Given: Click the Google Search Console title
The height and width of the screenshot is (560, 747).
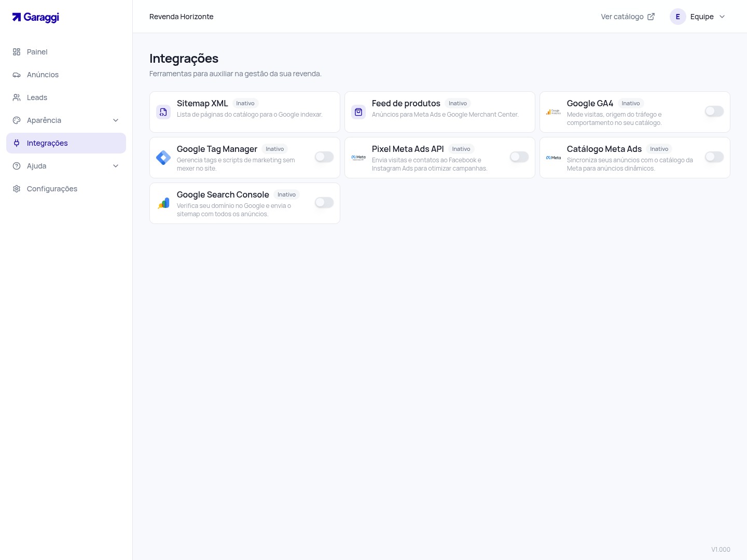Looking at the screenshot, I should point(223,195).
